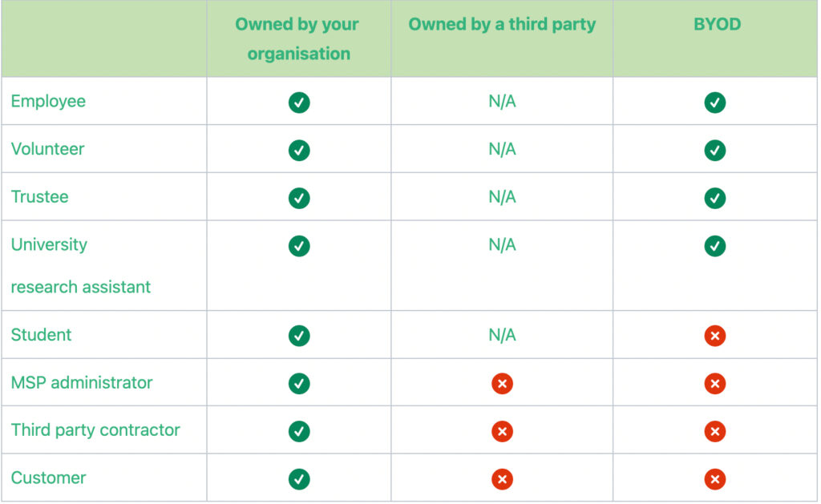Click Trustee's BYOD green check icon
821x504 pixels.
click(x=715, y=198)
